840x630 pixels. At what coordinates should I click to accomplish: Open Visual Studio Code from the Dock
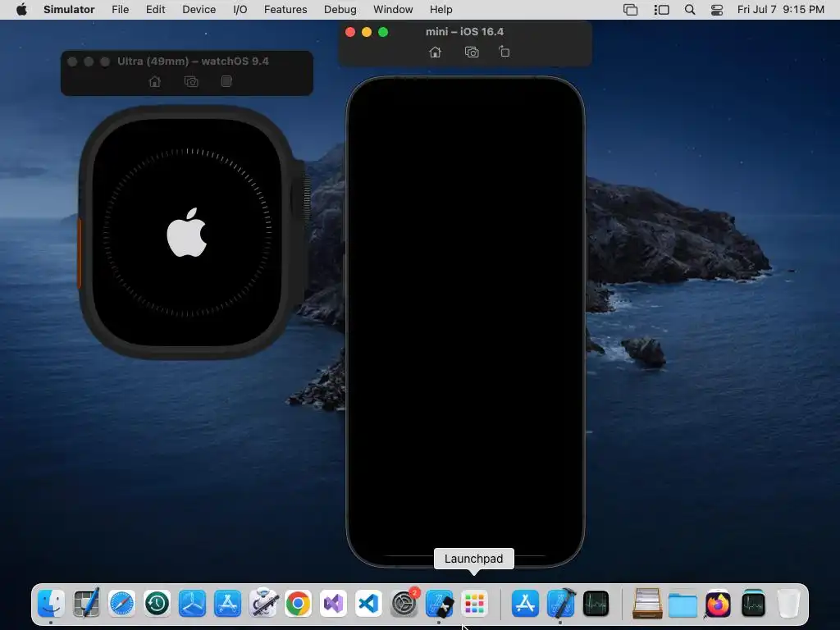(369, 604)
